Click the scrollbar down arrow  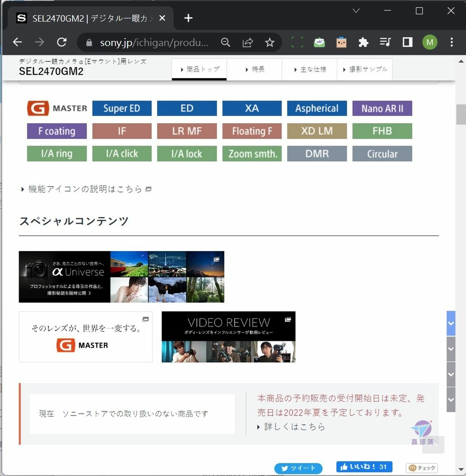[461, 469]
